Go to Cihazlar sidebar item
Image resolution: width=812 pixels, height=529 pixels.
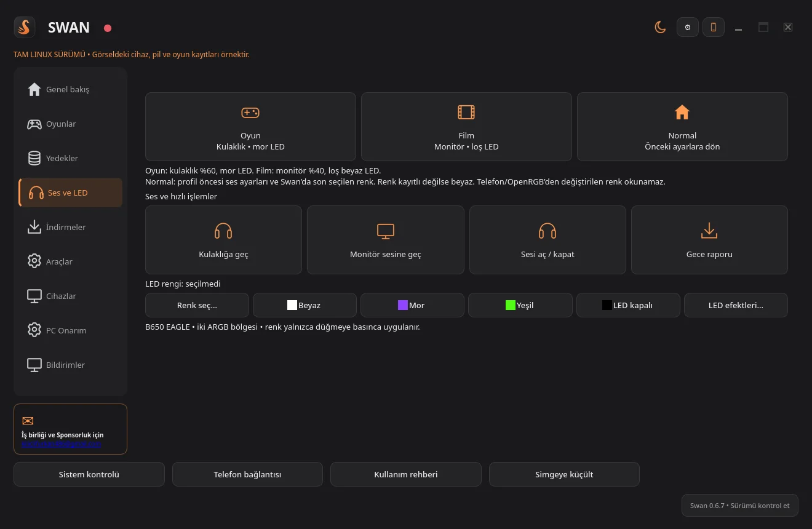coord(70,296)
